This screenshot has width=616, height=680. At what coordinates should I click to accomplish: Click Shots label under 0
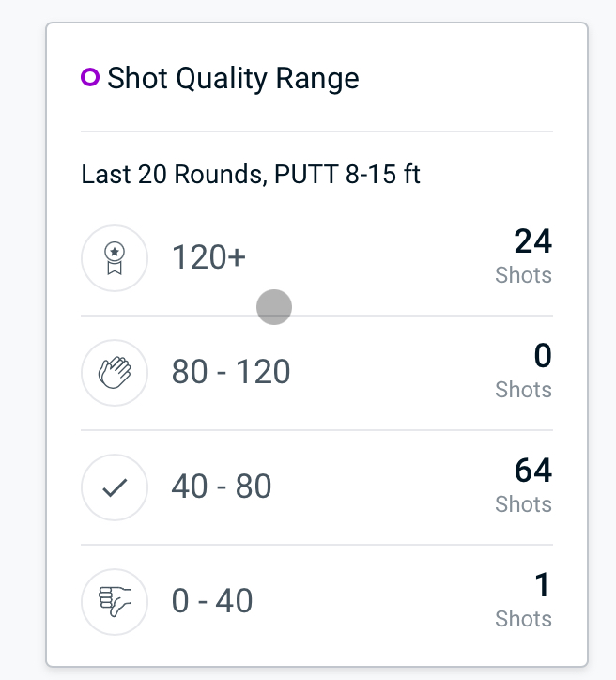click(x=523, y=390)
